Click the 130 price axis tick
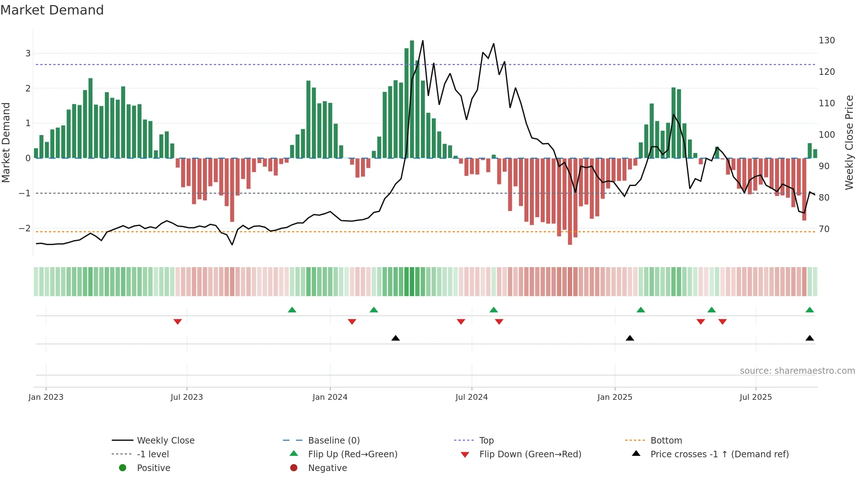868x488 pixels. (827, 40)
